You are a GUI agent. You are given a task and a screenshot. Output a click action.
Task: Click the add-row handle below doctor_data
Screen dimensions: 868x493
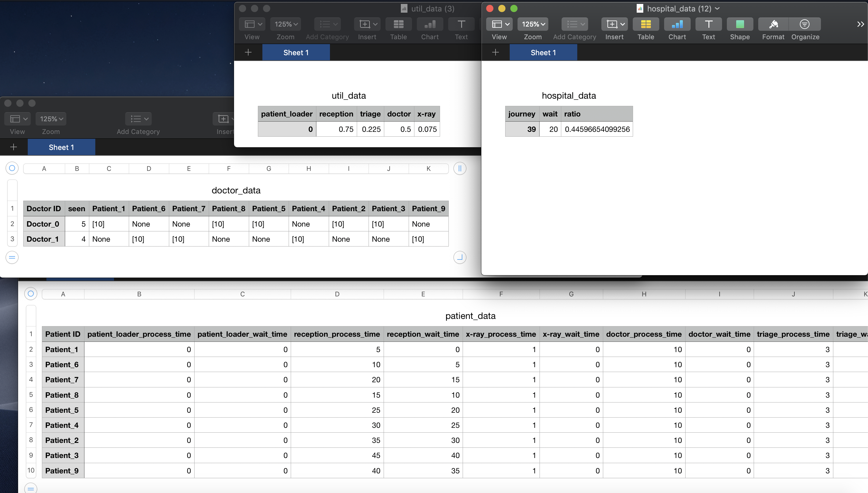tap(12, 257)
